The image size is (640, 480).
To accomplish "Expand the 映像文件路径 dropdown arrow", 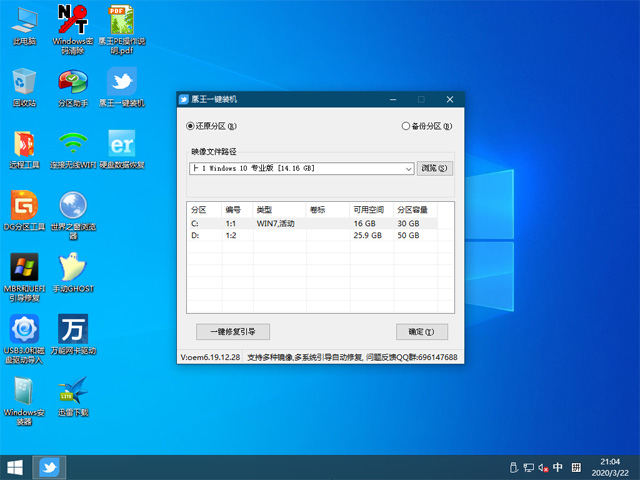I will coord(408,169).
